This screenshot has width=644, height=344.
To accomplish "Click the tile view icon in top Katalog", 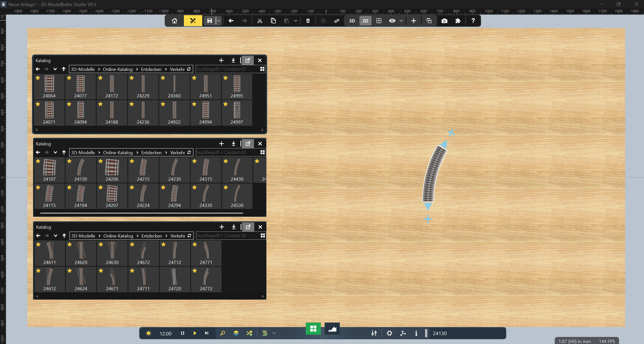I will 262,69.
